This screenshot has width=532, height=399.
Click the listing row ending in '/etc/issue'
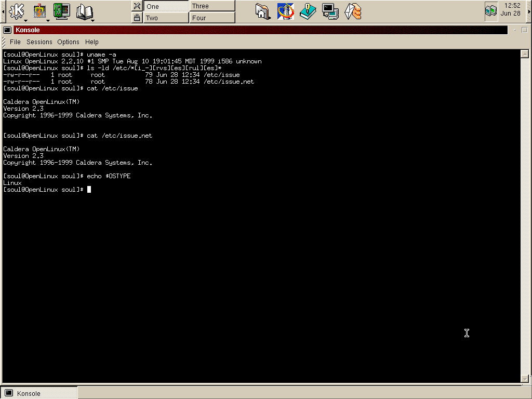pos(122,75)
